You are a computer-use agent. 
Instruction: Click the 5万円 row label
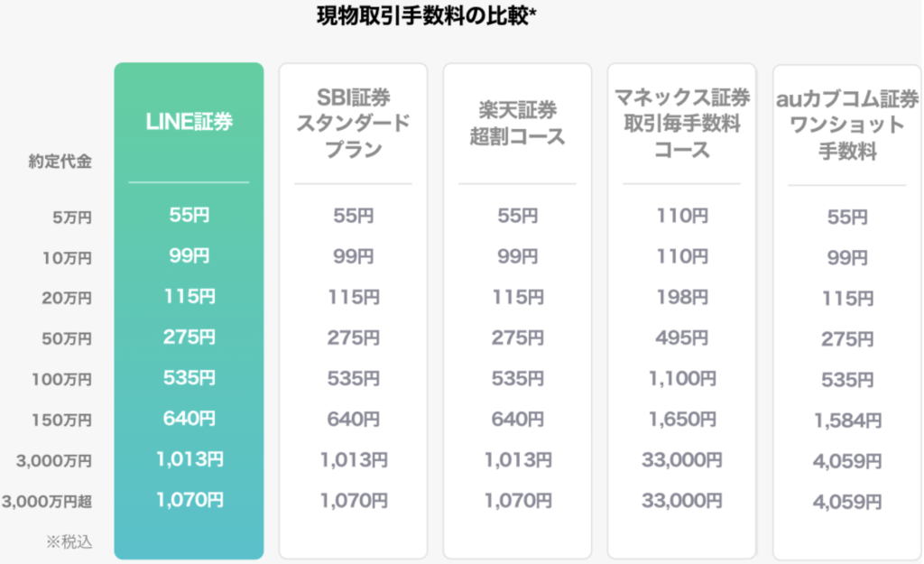[72, 217]
